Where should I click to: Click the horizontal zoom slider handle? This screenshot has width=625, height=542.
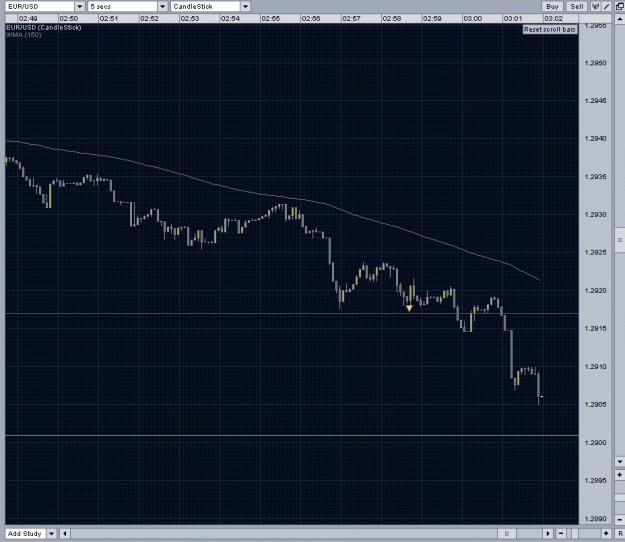[x=575, y=533]
